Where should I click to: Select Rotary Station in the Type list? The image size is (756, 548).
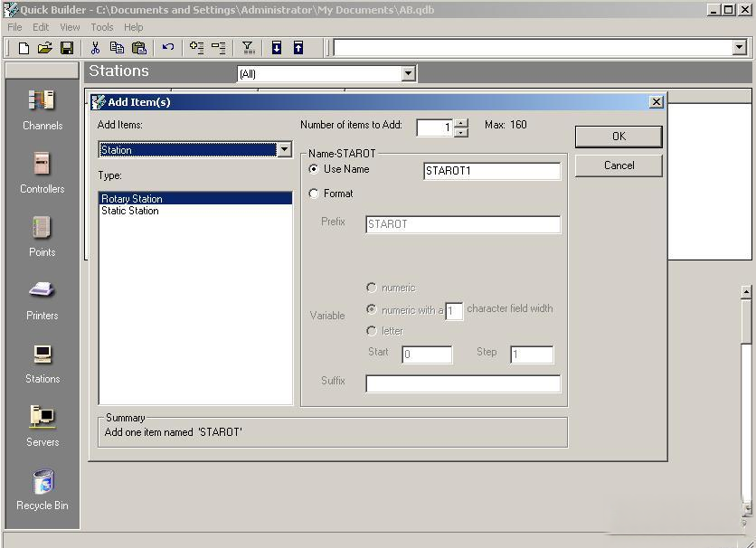point(195,199)
